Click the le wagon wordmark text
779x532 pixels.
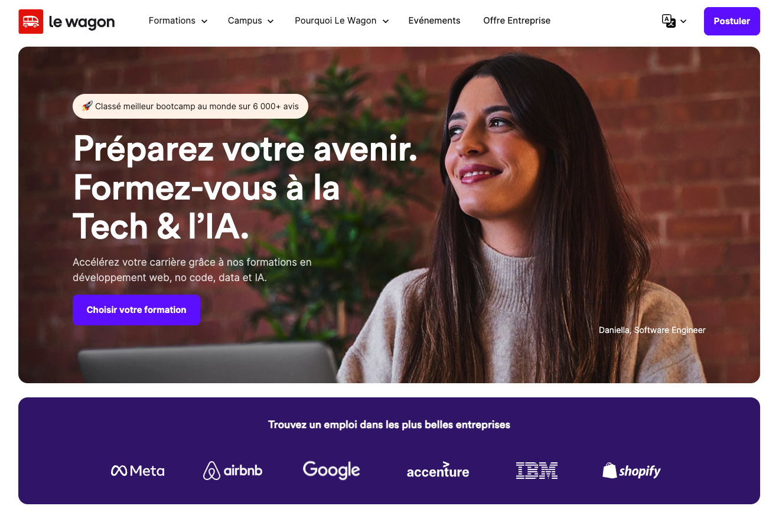(x=82, y=22)
